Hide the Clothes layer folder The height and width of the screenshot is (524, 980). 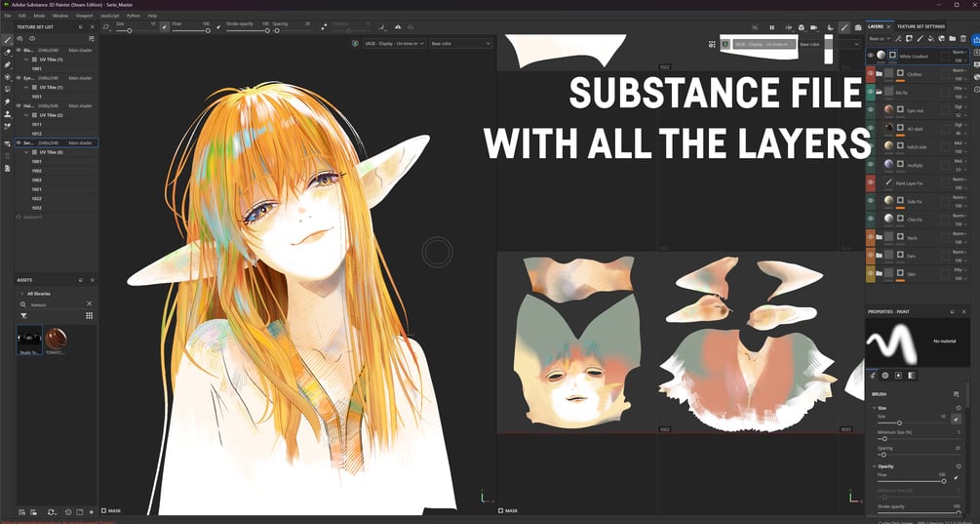point(871,74)
